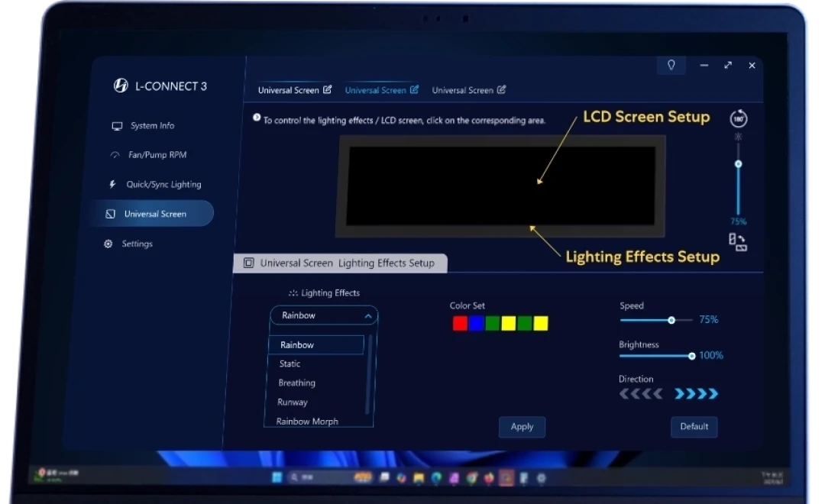This screenshot has height=504, width=825.
Task: Click the edit icon on the last Universal Screen tab
Action: point(501,89)
